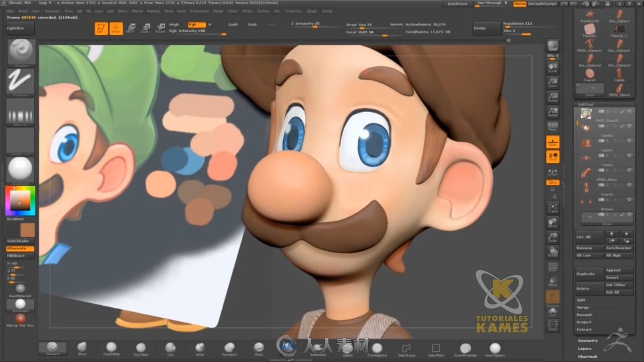Open the Alpha selector below stroke
The image size is (644, 362).
pos(21,111)
